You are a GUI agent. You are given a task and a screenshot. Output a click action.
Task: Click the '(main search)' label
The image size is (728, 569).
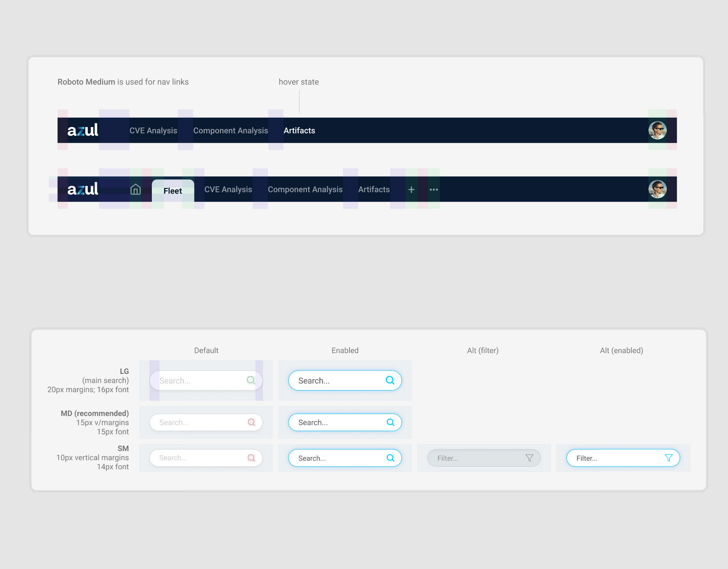(106, 380)
